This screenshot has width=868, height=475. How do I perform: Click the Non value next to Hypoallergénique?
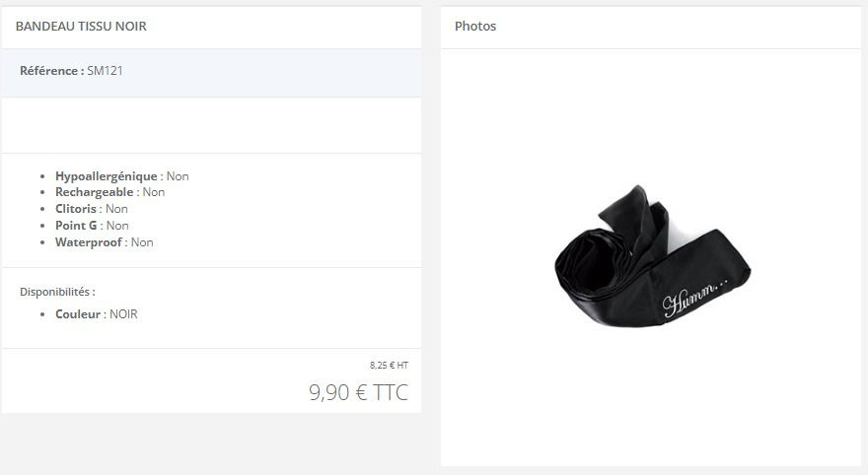tap(178, 175)
